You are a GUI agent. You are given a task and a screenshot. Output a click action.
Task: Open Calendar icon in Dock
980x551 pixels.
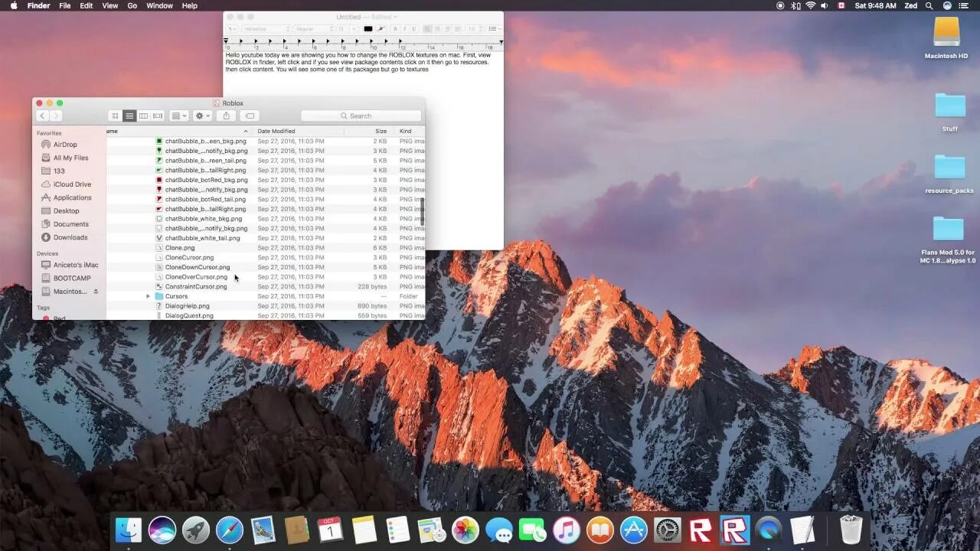pos(330,530)
